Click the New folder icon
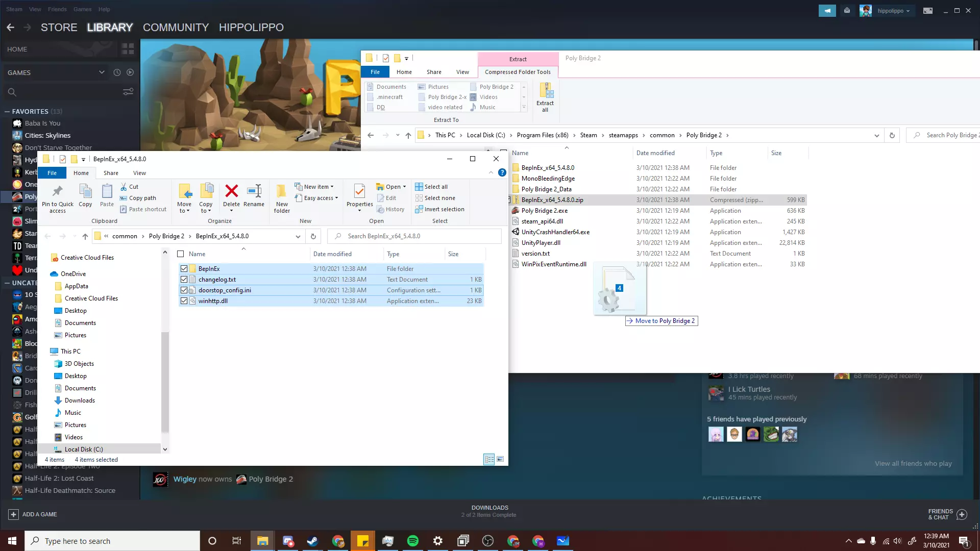This screenshot has width=980, height=551. point(282,192)
